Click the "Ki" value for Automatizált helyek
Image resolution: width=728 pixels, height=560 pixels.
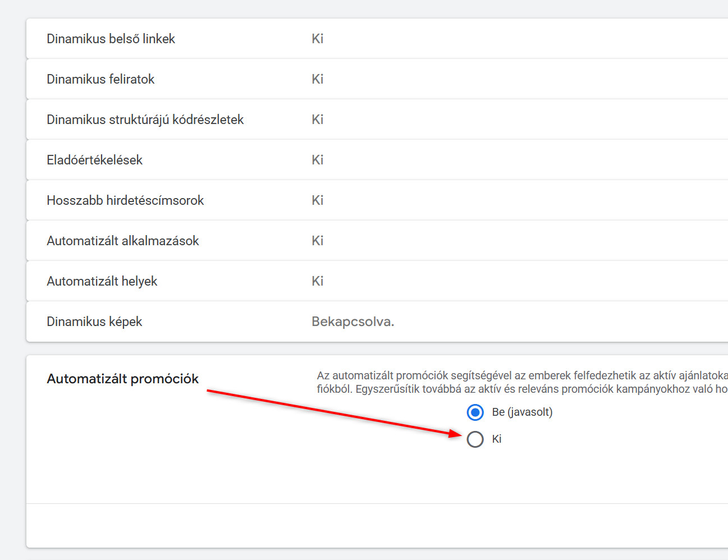pos(318,281)
